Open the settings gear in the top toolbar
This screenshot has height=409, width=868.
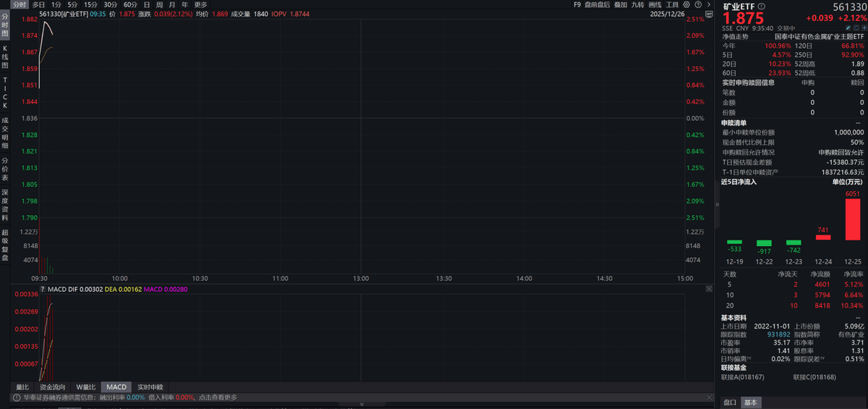pyautogui.click(x=686, y=4)
